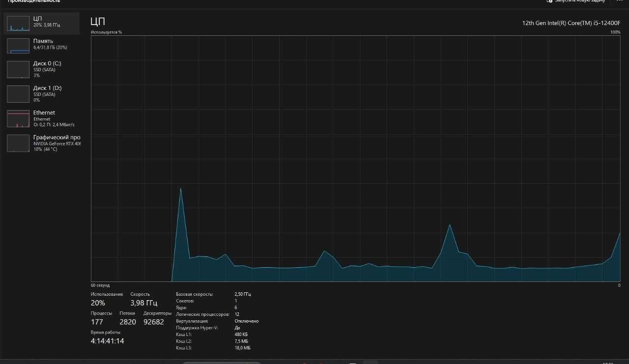Viewport: 629px width, 364px height.
Task: Click the Да Hyper-V support value
Action: coord(237,328)
